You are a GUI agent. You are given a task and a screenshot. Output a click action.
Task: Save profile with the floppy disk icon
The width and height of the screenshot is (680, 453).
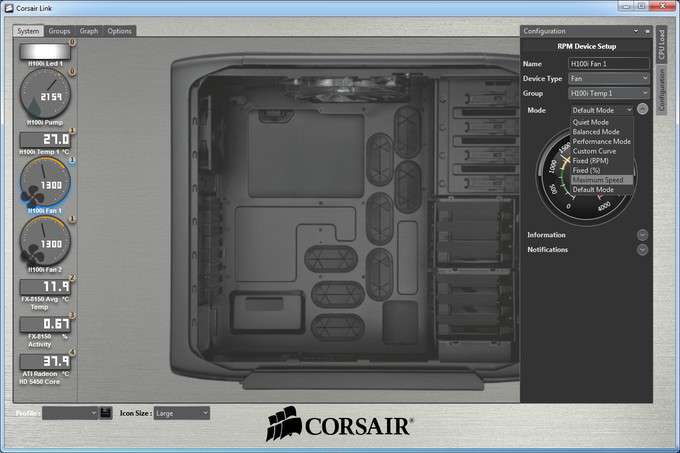tap(105, 413)
